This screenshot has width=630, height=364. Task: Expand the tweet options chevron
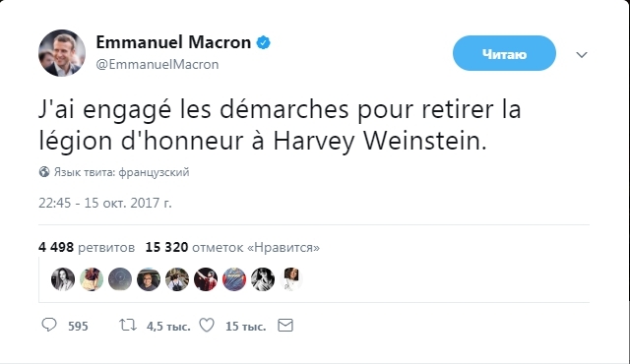click(x=582, y=54)
